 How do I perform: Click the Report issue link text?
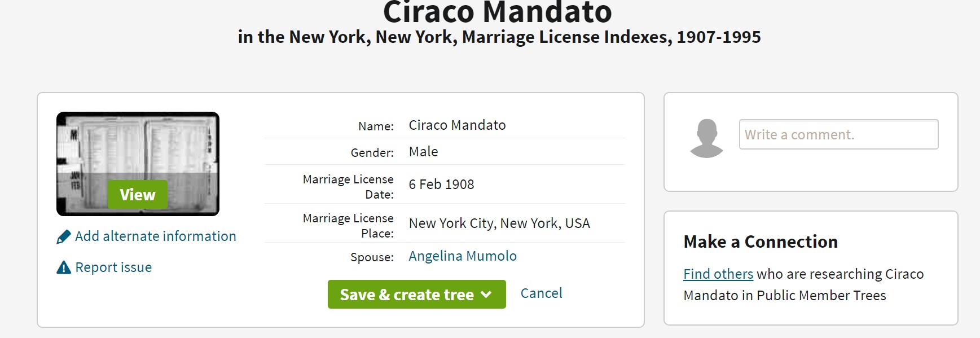pyautogui.click(x=113, y=267)
